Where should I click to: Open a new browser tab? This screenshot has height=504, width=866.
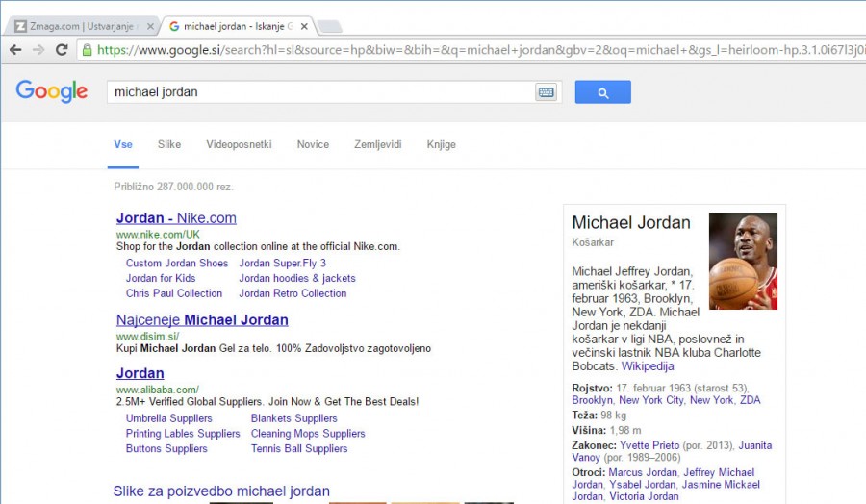tap(329, 26)
